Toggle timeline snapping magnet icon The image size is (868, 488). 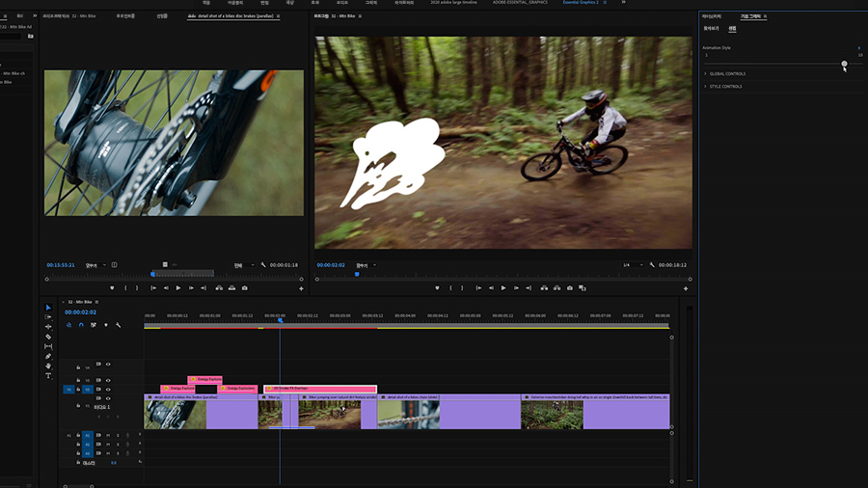pos(81,325)
